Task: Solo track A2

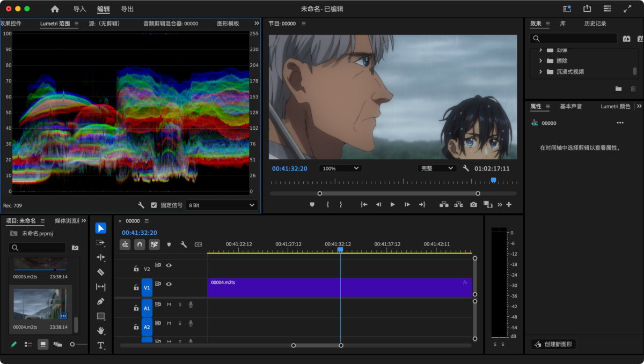Action: coord(180,323)
